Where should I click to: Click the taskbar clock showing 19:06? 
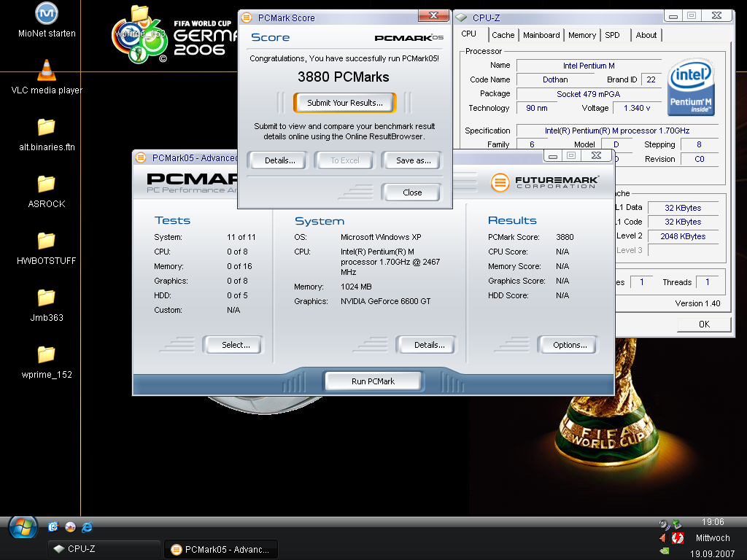[x=713, y=522]
